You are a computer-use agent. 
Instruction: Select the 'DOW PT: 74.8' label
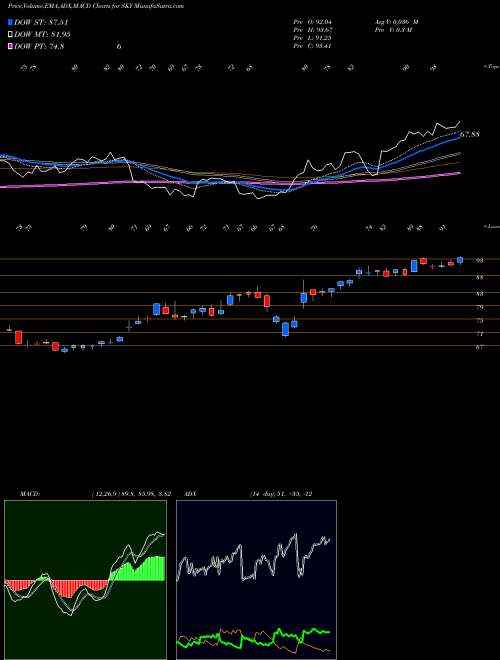pyautogui.click(x=39, y=47)
